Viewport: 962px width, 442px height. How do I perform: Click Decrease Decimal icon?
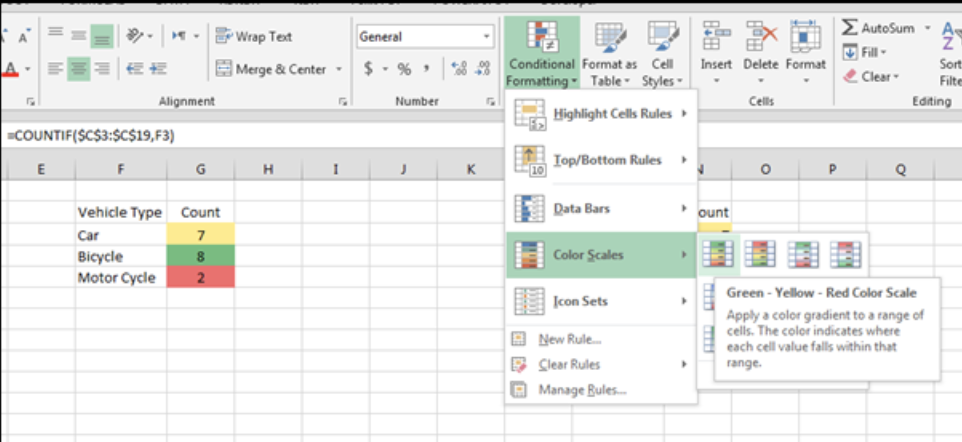(x=483, y=69)
